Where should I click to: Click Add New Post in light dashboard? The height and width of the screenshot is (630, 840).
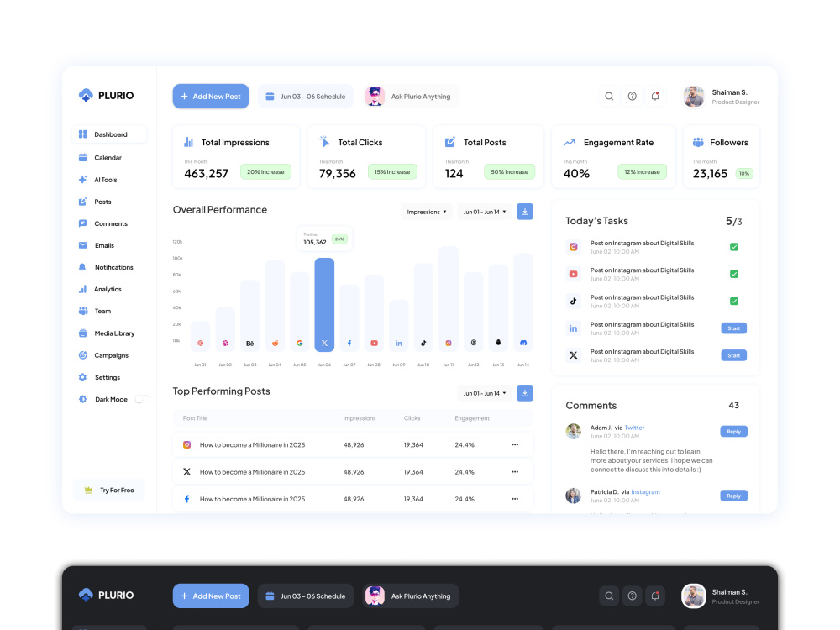(211, 97)
